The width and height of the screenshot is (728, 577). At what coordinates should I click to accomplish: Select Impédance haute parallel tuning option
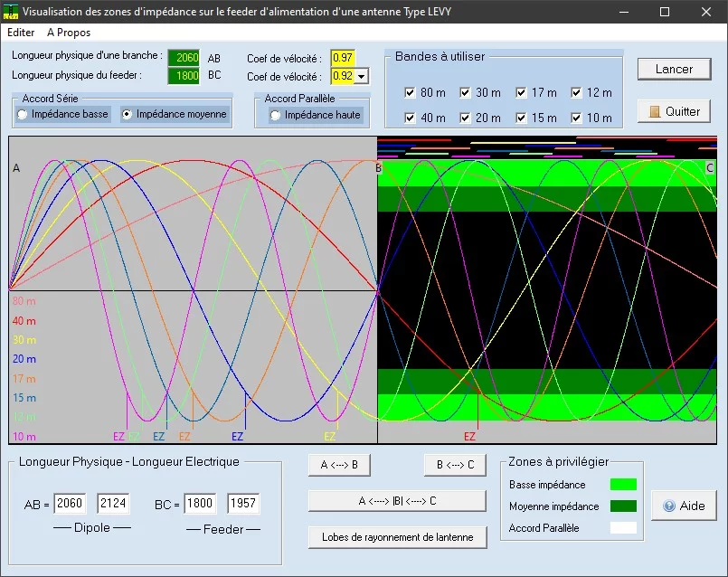click(275, 115)
